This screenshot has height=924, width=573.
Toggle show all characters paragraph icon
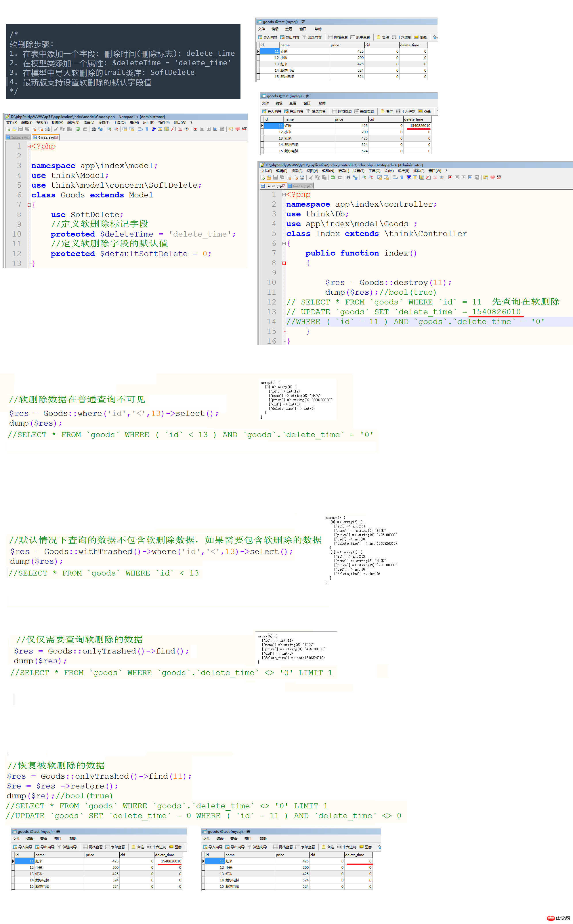pos(147,129)
